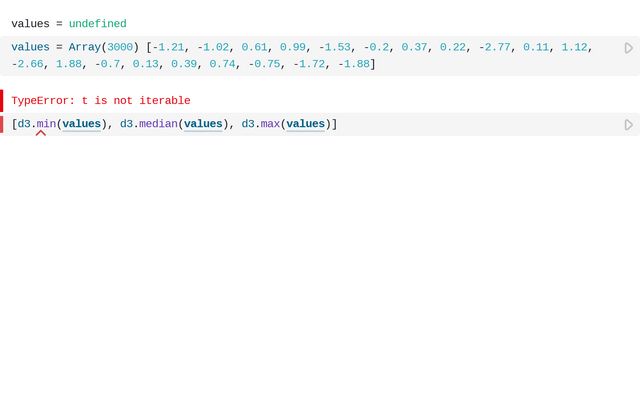This screenshot has width=640, height=400.
Task: Click the values variable name in first cell
Action: [30, 47]
